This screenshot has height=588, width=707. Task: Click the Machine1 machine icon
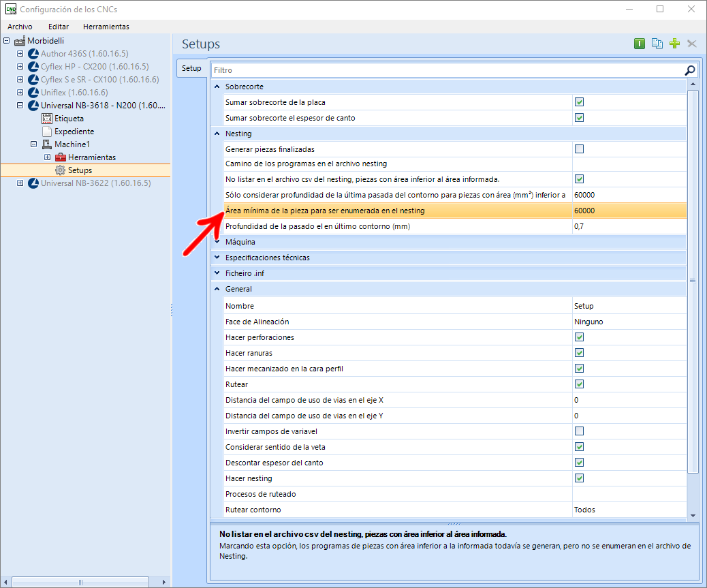[x=47, y=144]
